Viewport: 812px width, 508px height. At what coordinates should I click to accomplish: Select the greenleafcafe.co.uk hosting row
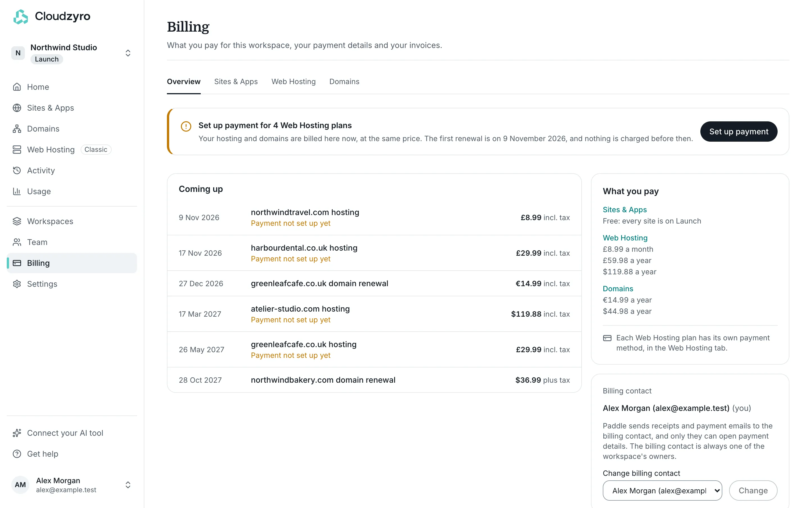pos(374,349)
